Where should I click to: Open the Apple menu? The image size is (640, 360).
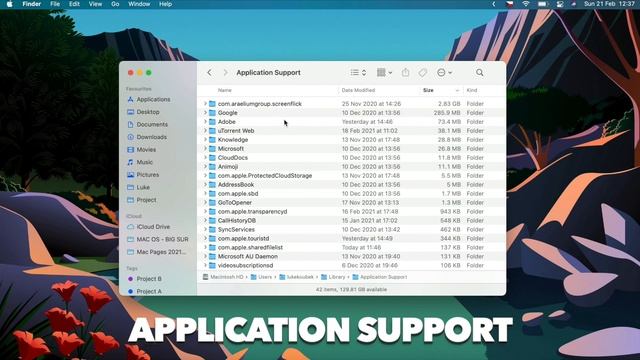point(10,4)
